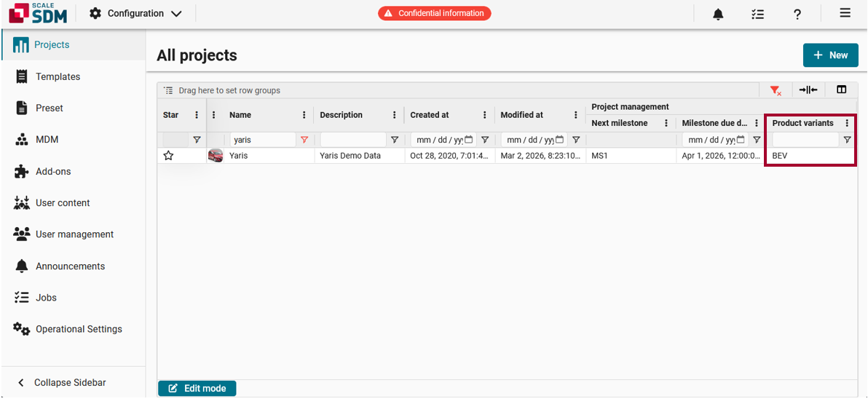Click the help question mark icon

coord(797,14)
